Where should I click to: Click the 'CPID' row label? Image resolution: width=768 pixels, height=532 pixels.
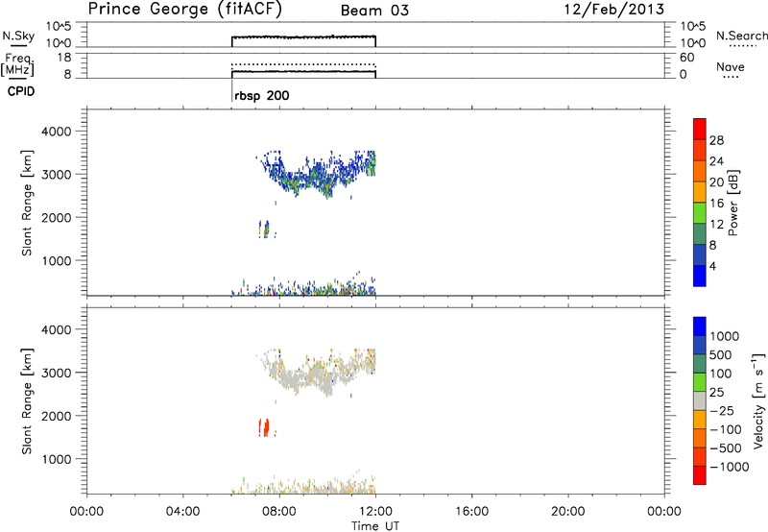click(x=21, y=91)
